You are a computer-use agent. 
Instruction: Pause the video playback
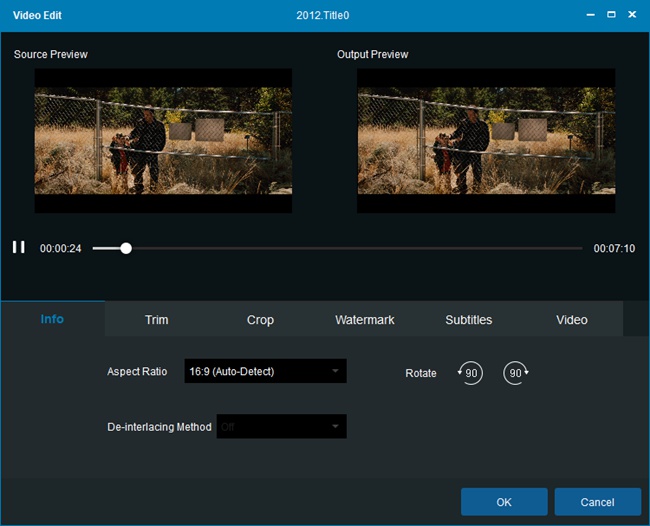(x=18, y=247)
